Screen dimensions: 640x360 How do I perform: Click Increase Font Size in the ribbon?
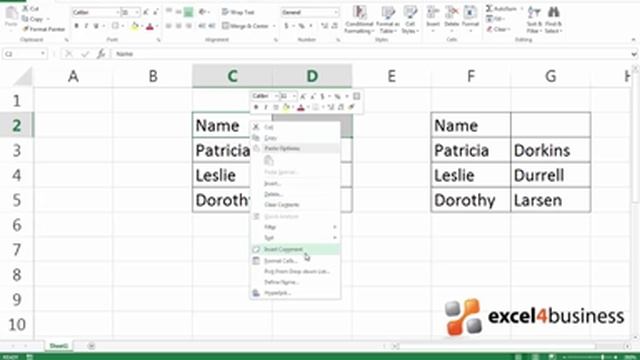click(x=146, y=12)
